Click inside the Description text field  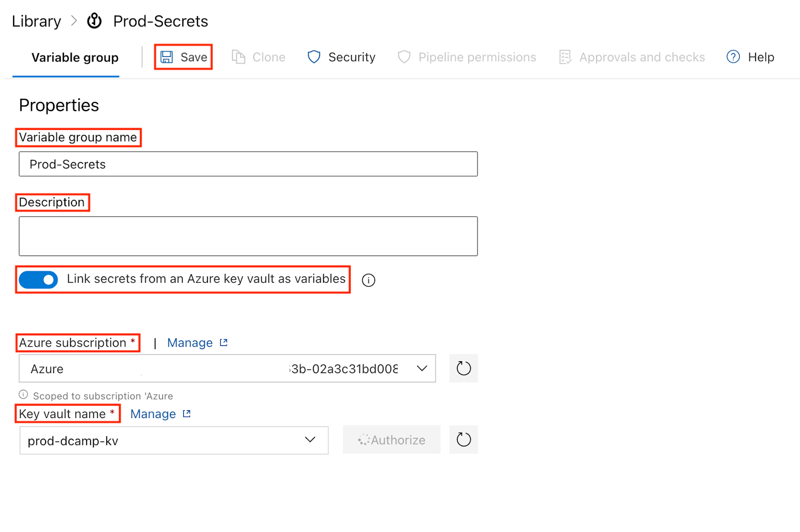[248, 236]
